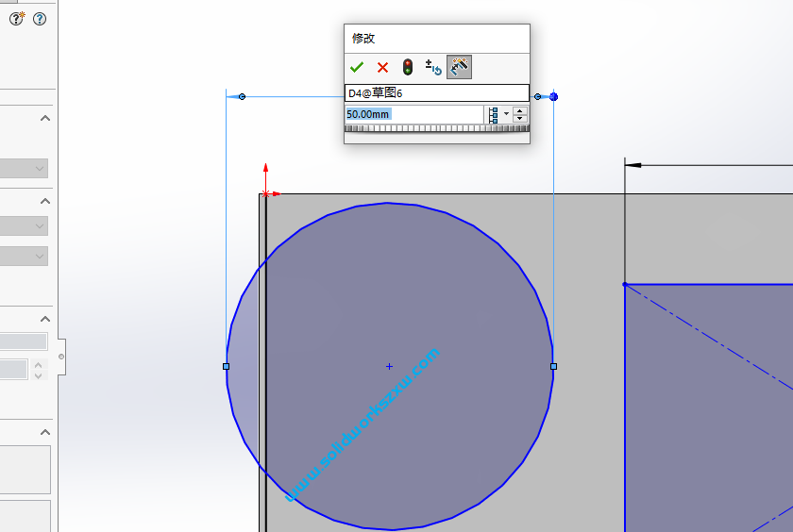The height and width of the screenshot is (532, 793).
Task: Confirm the dimension with the green checkmark
Action: pyautogui.click(x=357, y=67)
